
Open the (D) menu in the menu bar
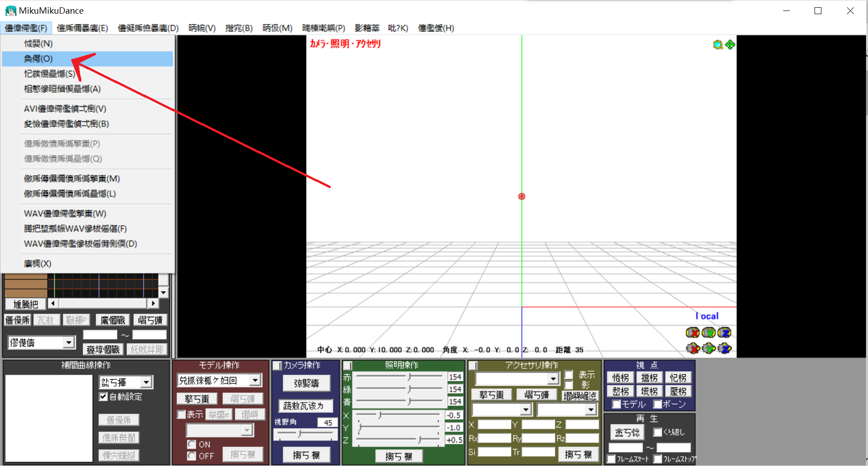tap(148, 28)
